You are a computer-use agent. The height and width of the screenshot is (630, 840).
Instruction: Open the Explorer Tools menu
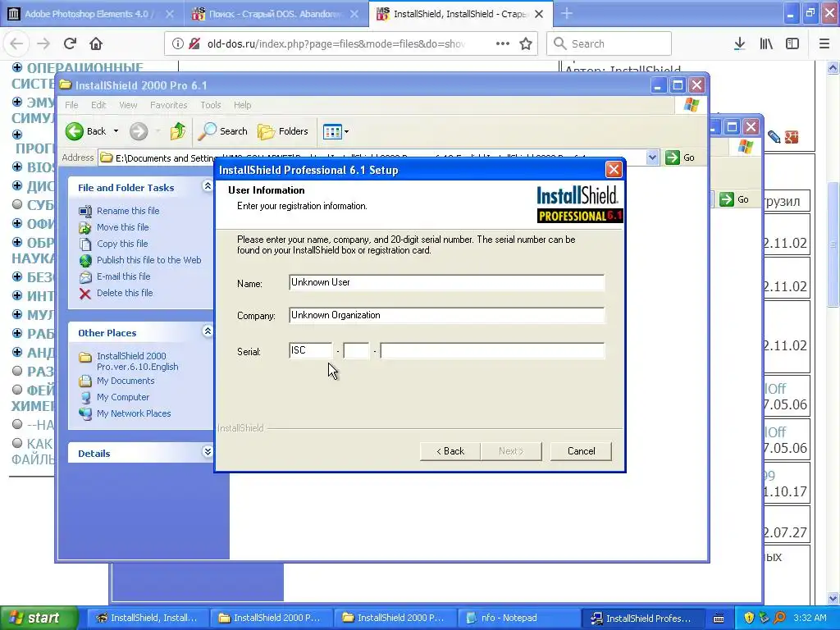[211, 105]
